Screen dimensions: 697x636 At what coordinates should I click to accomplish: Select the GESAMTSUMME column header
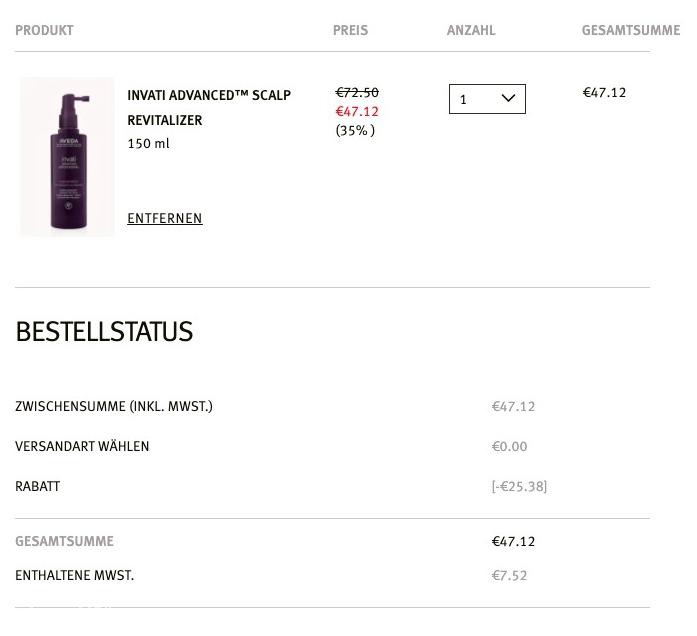coord(631,30)
